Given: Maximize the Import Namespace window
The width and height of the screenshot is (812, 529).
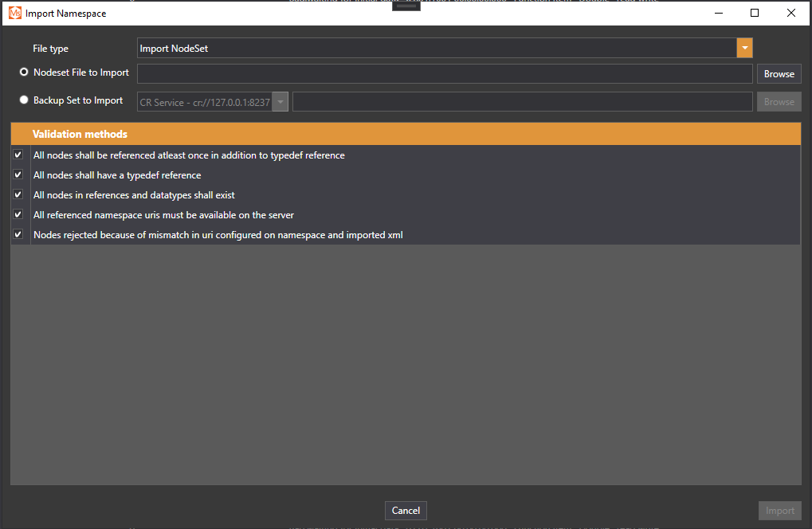Looking at the screenshot, I should point(755,13).
